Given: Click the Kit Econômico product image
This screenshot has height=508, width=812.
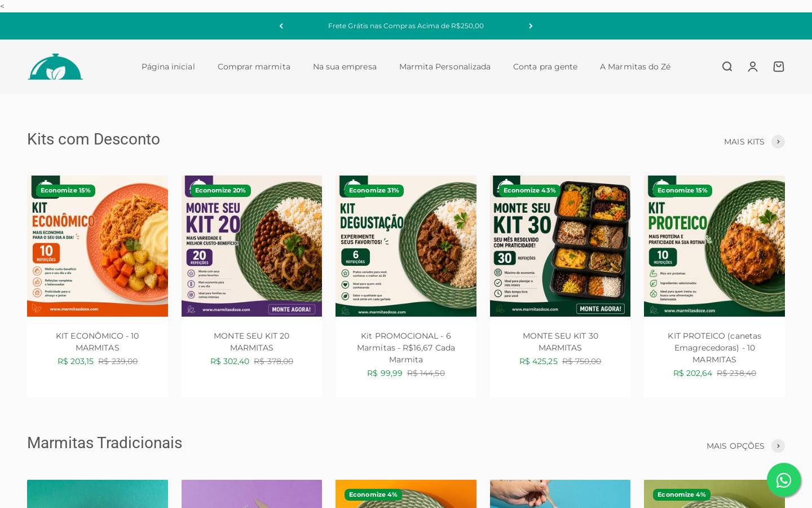Looking at the screenshot, I should [x=98, y=246].
